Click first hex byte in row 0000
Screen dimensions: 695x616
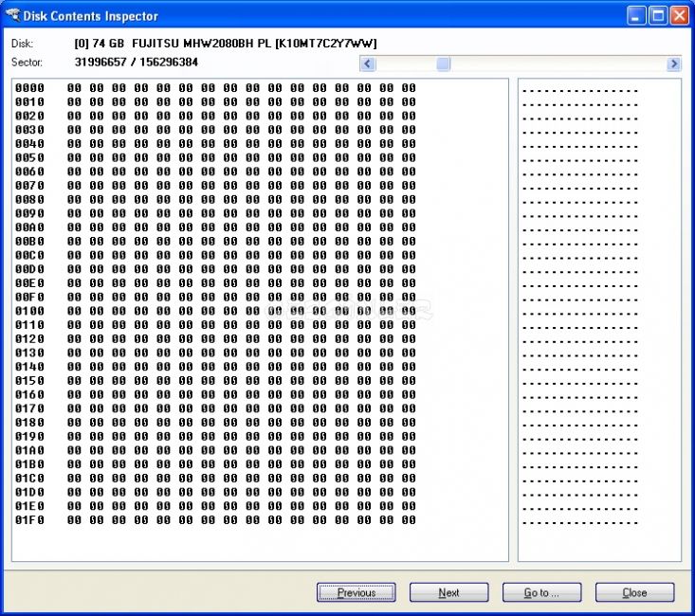point(74,88)
